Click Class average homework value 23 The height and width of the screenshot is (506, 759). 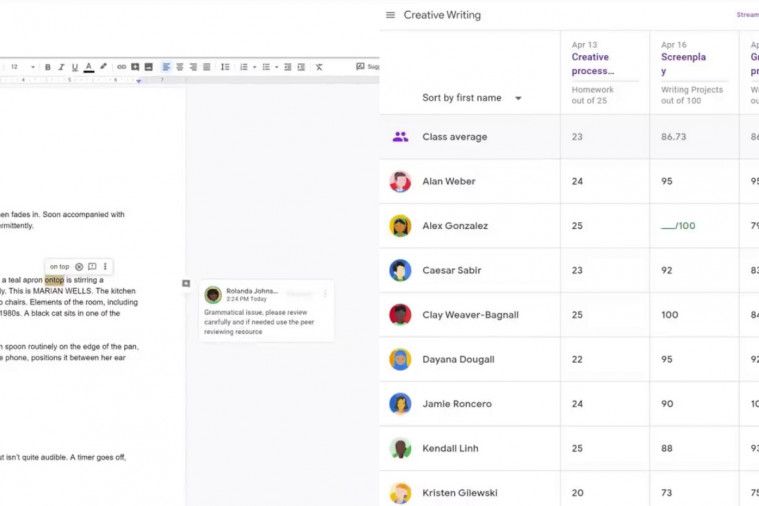click(577, 137)
